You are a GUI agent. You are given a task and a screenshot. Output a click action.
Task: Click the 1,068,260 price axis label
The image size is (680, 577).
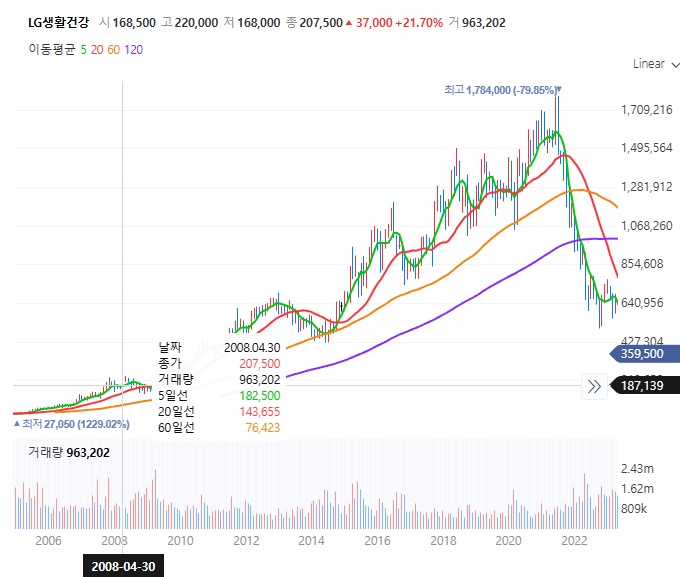coord(646,226)
